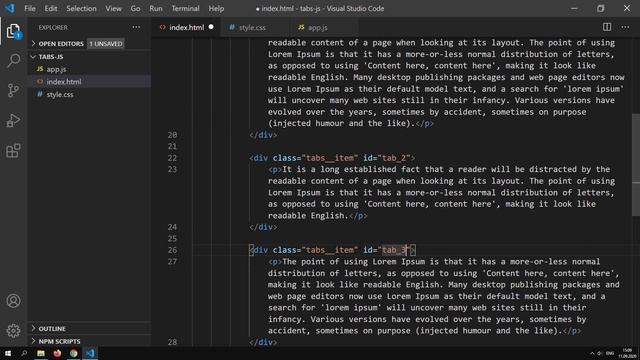Open the Manage gear settings icon

pos(13,330)
